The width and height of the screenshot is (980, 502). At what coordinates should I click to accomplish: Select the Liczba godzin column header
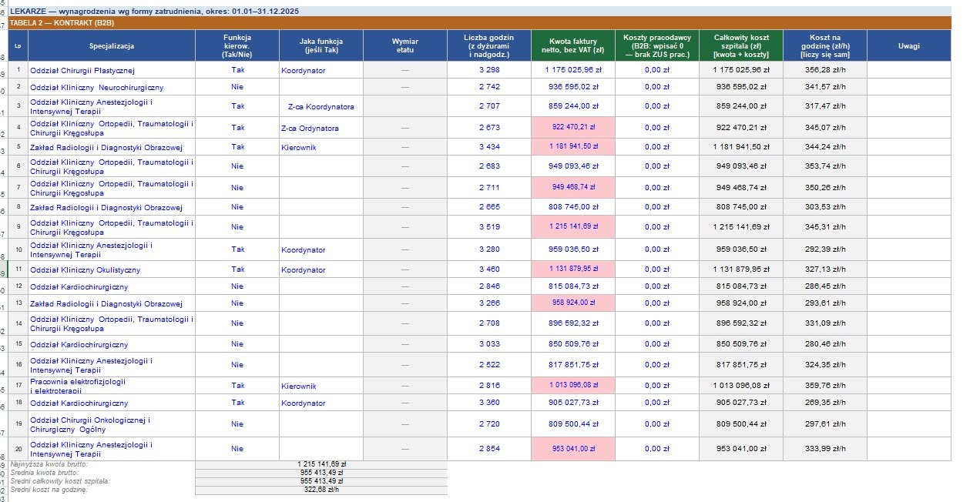[x=489, y=46]
